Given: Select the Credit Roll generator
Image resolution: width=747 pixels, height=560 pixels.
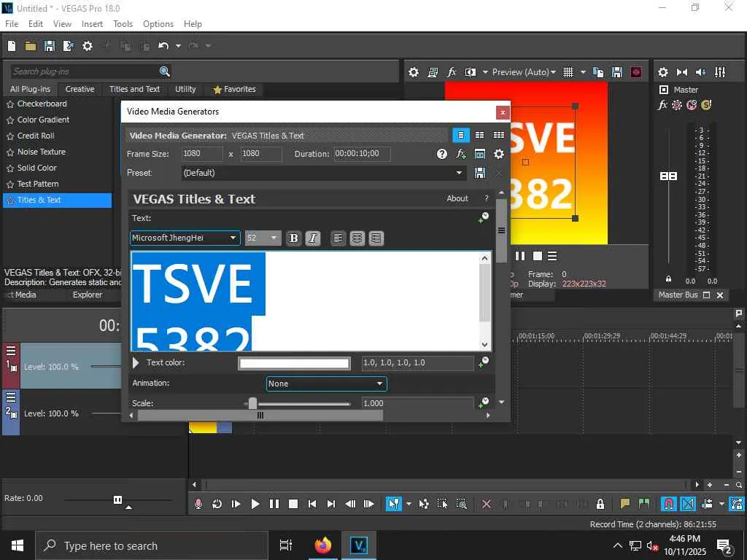Looking at the screenshot, I should tap(36, 136).
